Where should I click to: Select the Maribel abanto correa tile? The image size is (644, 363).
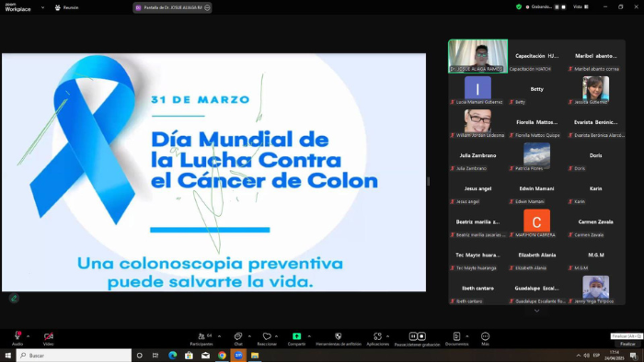click(x=595, y=57)
